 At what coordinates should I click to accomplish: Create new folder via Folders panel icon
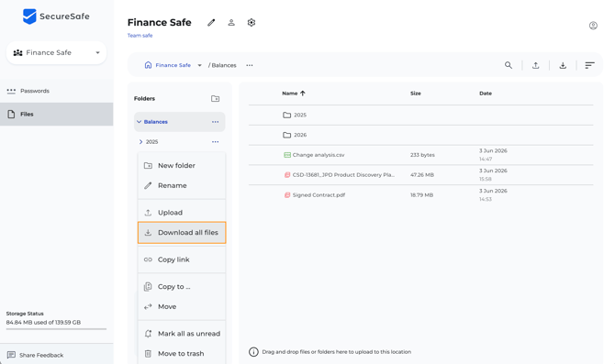[216, 98]
